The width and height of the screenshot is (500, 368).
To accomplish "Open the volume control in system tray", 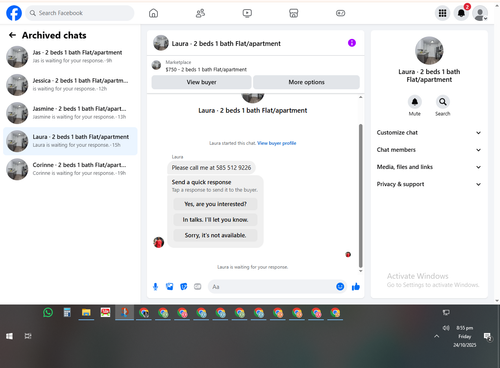I will pyautogui.click(x=446, y=328).
